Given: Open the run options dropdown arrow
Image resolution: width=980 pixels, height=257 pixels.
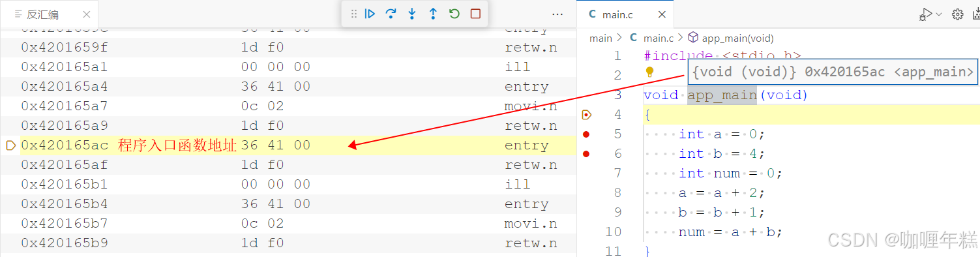Looking at the screenshot, I should coord(939,14).
